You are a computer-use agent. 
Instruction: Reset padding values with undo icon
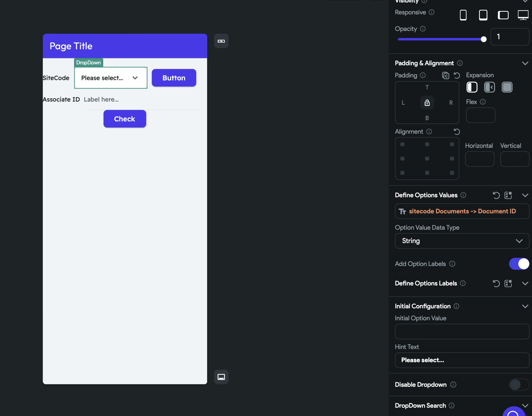pos(457,76)
